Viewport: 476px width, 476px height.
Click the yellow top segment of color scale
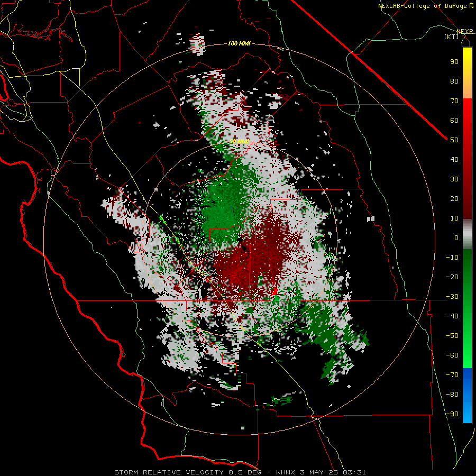click(467, 73)
